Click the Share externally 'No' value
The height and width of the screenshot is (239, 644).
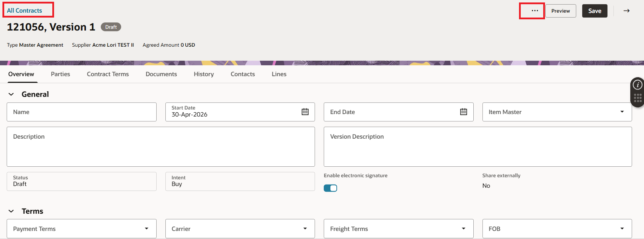(x=486, y=186)
